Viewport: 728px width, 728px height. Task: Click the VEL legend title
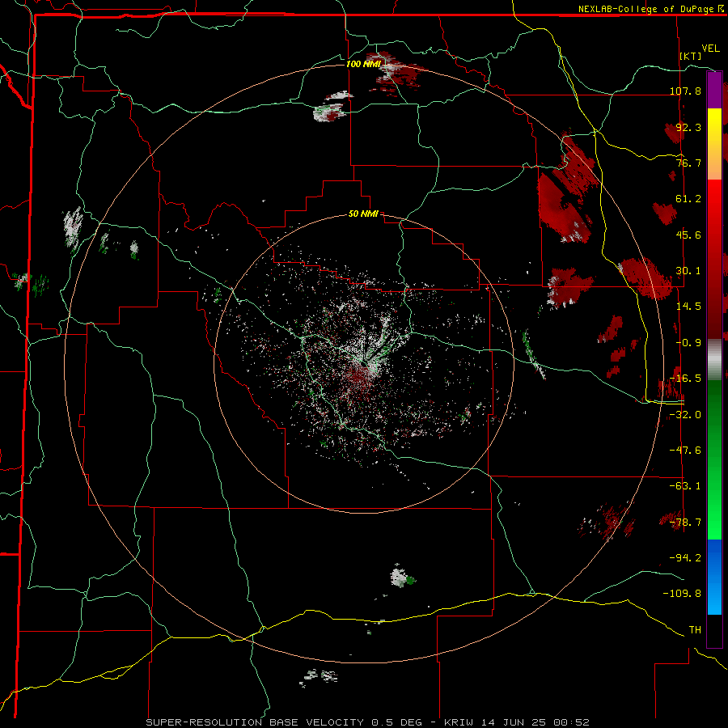pyautogui.click(x=710, y=49)
